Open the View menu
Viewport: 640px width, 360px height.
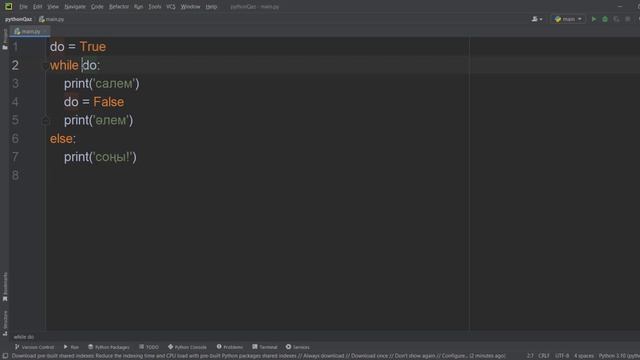coord(53,7)
